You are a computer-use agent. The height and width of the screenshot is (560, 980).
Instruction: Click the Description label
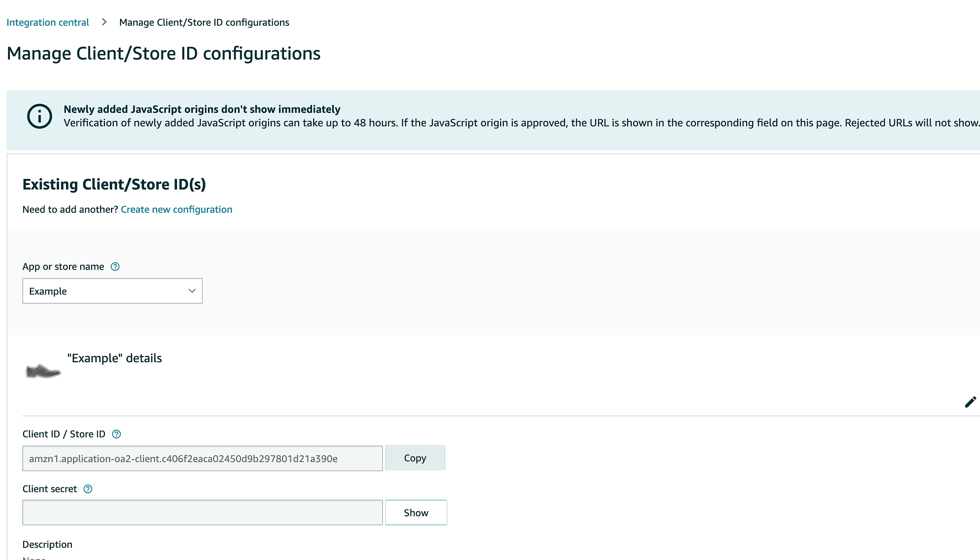(47, 544)
